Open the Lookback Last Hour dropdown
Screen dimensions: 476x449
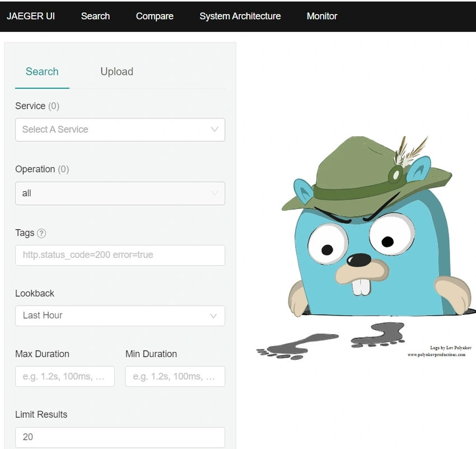120,316
